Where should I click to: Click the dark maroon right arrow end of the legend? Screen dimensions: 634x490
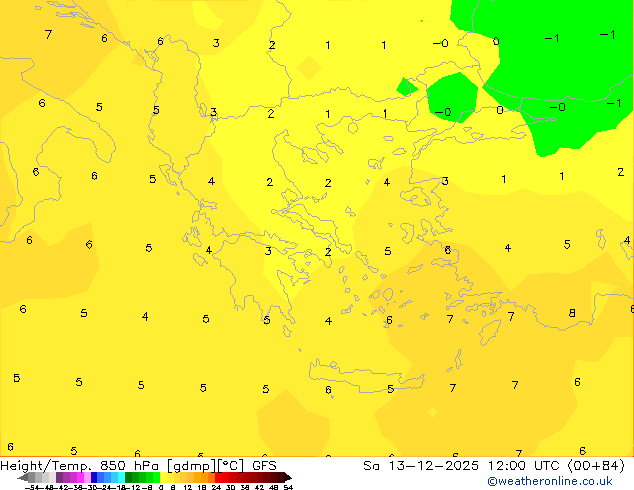coord(288,478)
